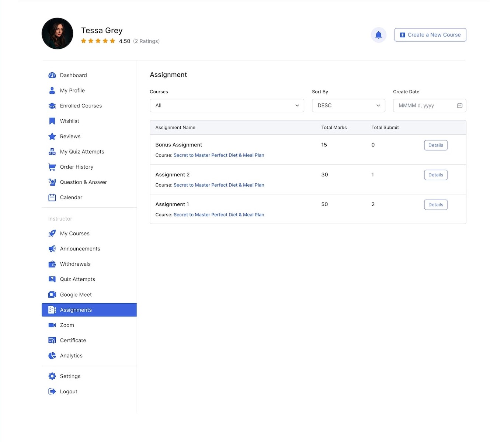Click the Logout arrow icon

(52, 391)
